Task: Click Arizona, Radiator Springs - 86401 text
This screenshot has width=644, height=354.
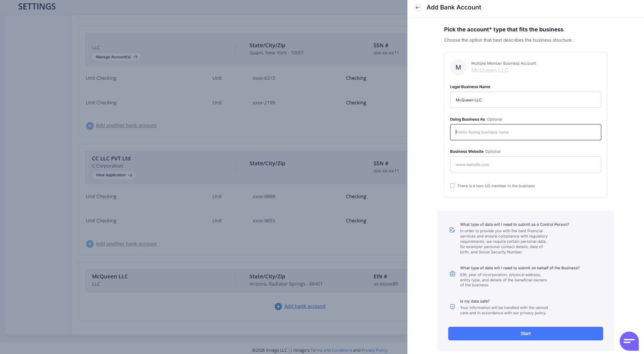Action: 286,284
